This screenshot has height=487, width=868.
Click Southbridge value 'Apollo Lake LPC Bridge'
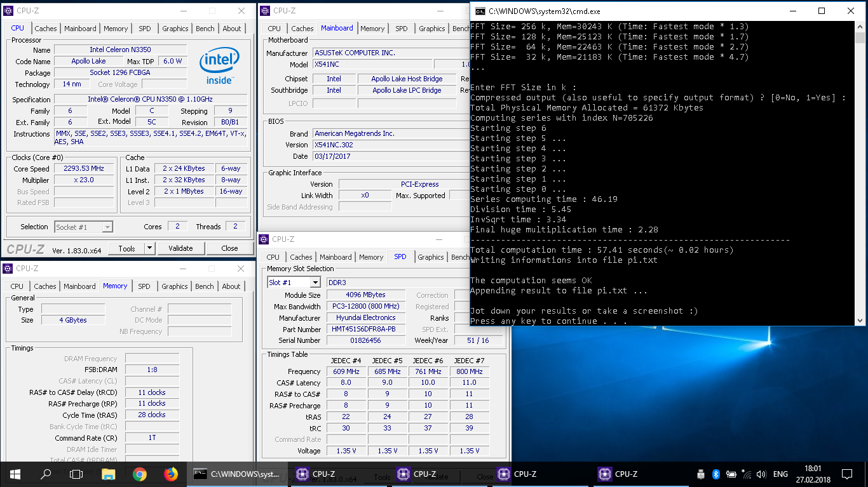pos(407,90)
